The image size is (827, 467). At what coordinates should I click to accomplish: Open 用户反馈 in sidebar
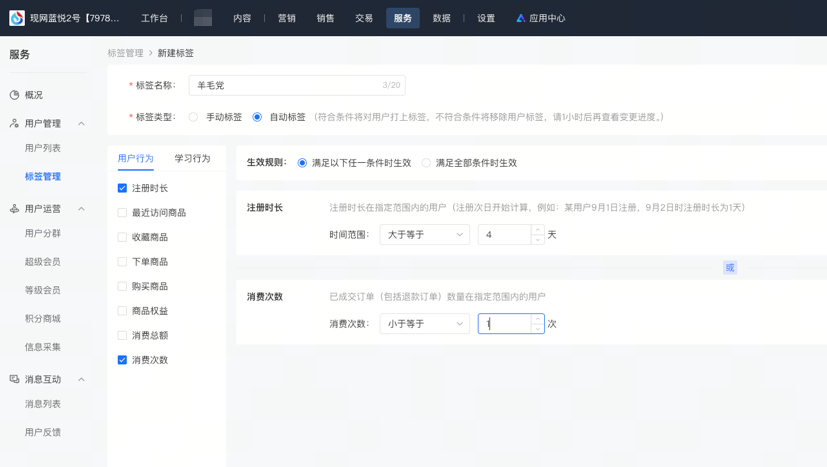point(43,433)
